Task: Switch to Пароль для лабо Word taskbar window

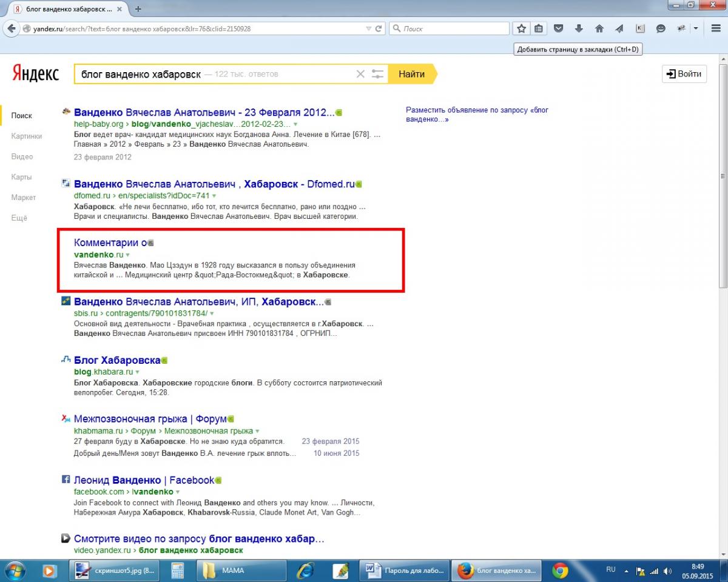Action: (x=405, y=570)
